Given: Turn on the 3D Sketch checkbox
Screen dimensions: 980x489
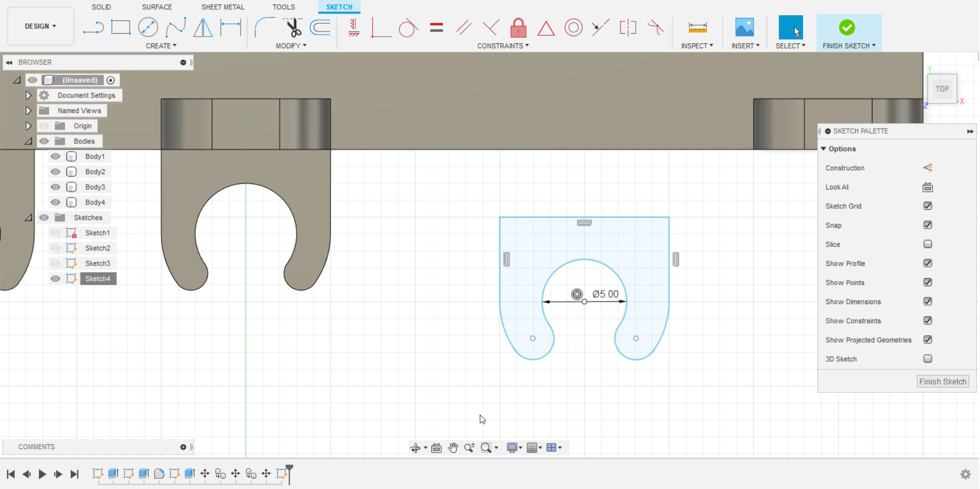Looking at the screenshot, I should (x=927, y=359).
